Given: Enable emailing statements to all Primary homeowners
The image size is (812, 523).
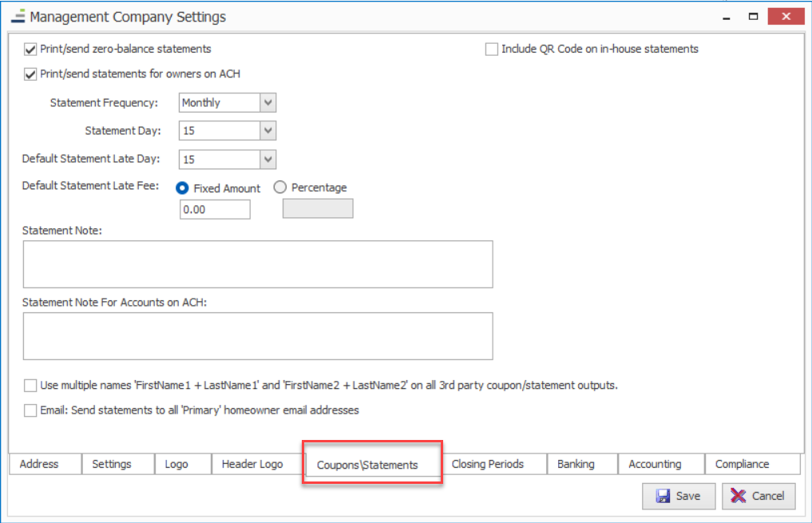Looking at the screenshot, I should pyautogui.click(x=31, y=410).
